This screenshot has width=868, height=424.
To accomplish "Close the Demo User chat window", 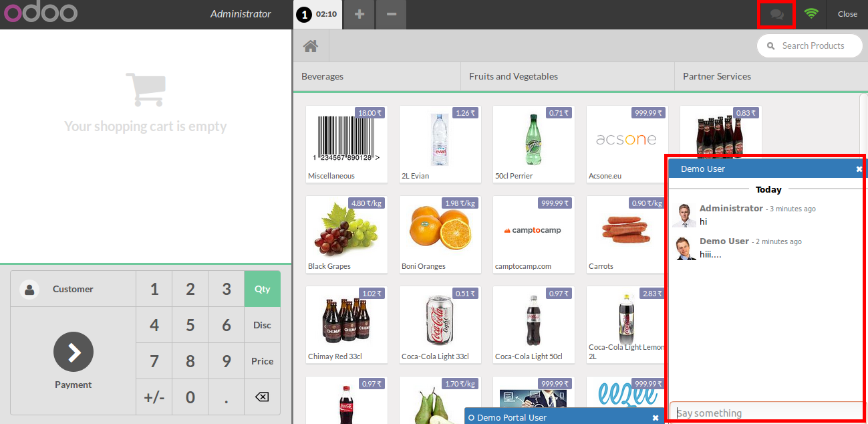I will click(x=859, y=169).
